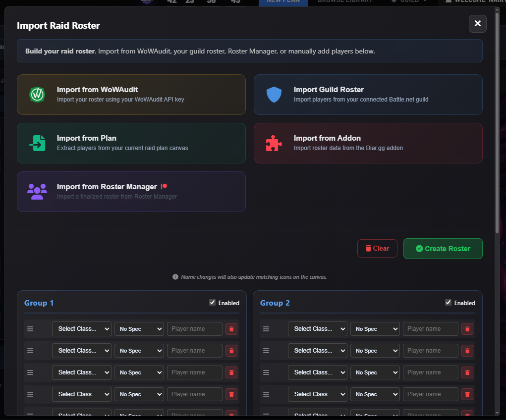
Task: Click the Create Roster button
Action: click(443, 249)
